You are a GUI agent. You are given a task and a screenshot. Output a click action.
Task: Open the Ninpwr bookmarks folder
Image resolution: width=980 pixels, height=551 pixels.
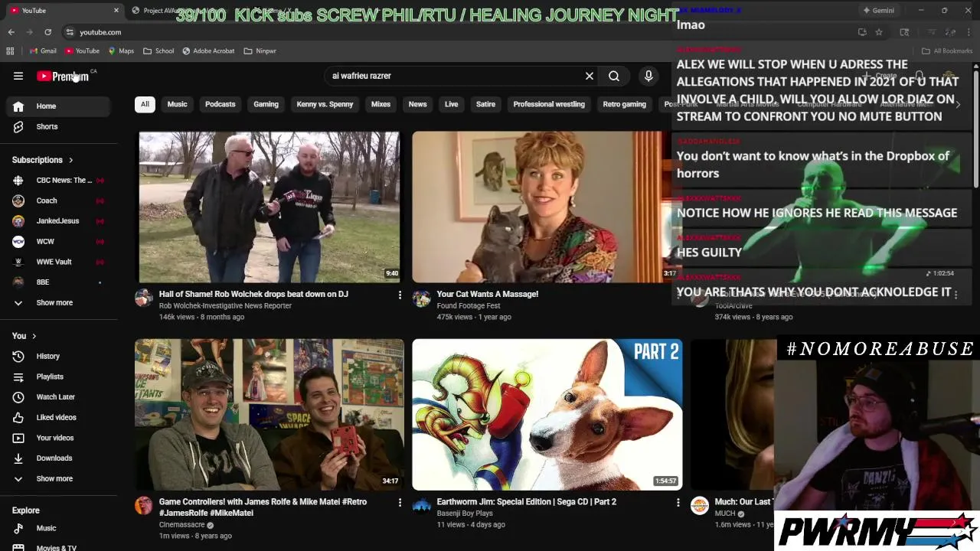(x=260, y=51)
